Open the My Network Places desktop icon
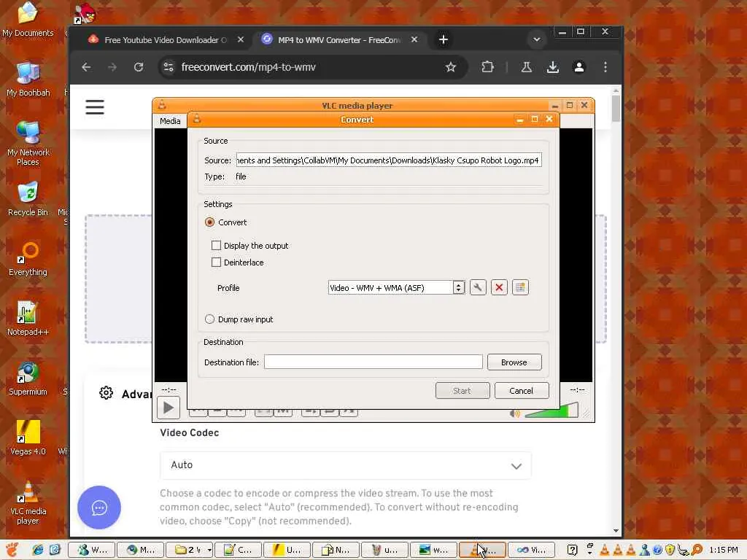Screen dimensions: 747x560 (x=28, y=144)
